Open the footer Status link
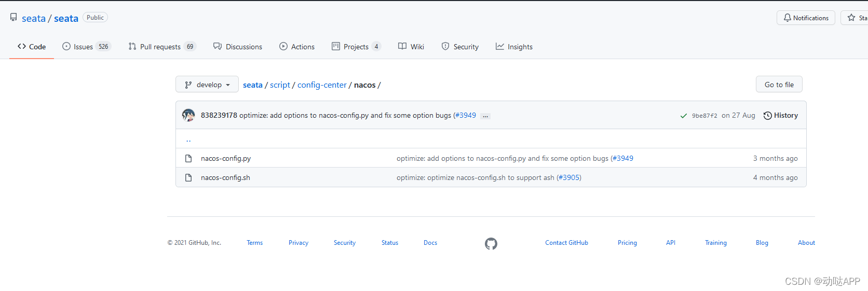Screen dimensions: 868x291 click(390, 243)
